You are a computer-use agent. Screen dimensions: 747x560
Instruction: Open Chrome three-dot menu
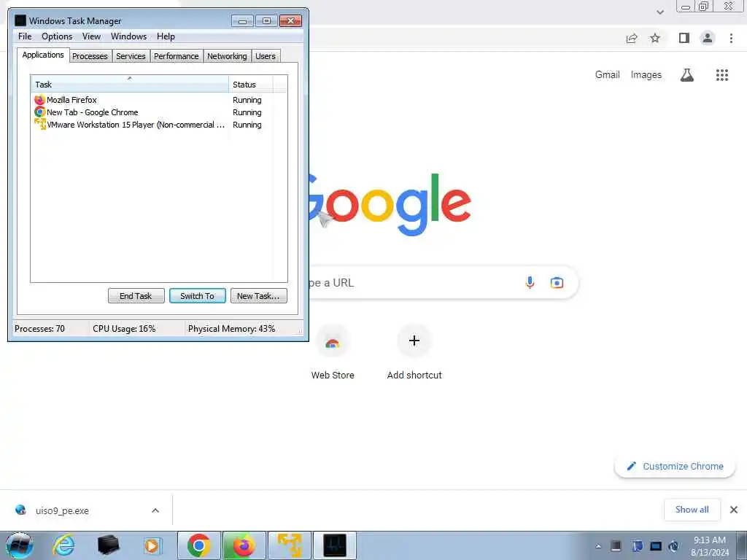point(731,38)
